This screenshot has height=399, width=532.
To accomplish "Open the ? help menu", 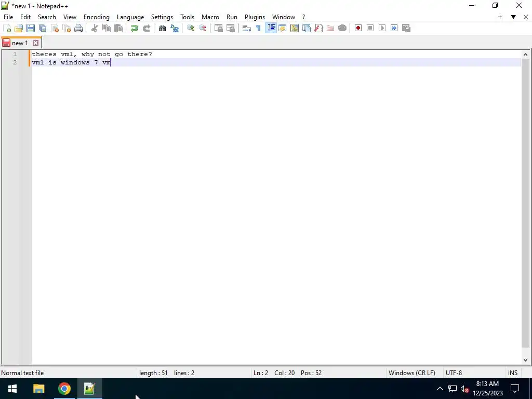I will point(303,17).
